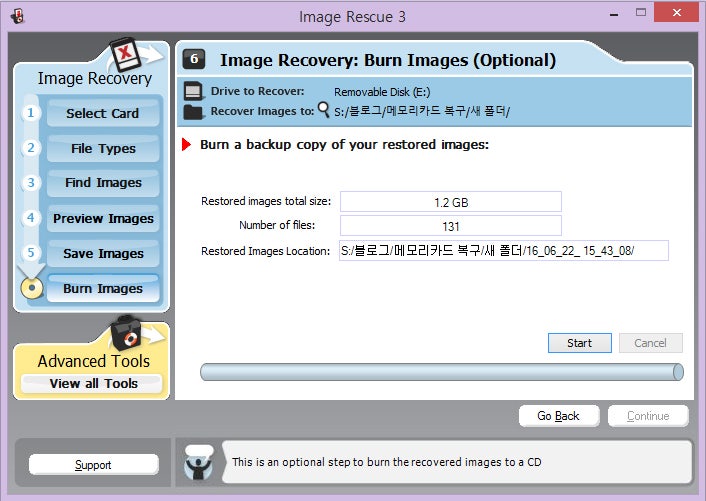Go to the Select Card step
706x501 pixels.
click(x=103, y=113)
